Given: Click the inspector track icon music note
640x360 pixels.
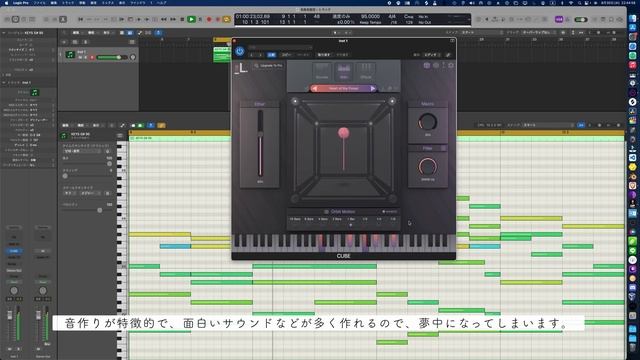Looking at the screenshot, I should pyautogui.click(x=35, y=93).
